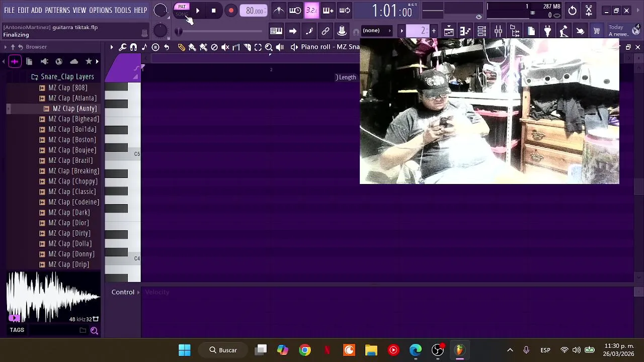Toggle loop recording button
This screenshot has width=644, height=362.
345,11
